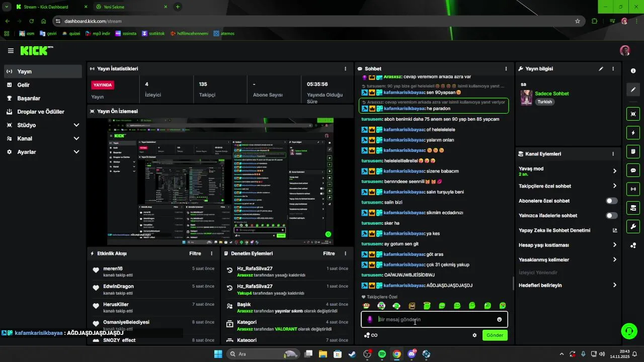Open Yasaklanmış kelimeler options arrow
644x362 pixels.
point(614,260)
